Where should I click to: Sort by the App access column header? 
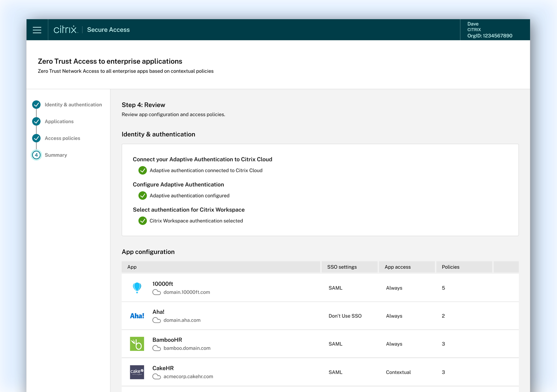[397, 267]
